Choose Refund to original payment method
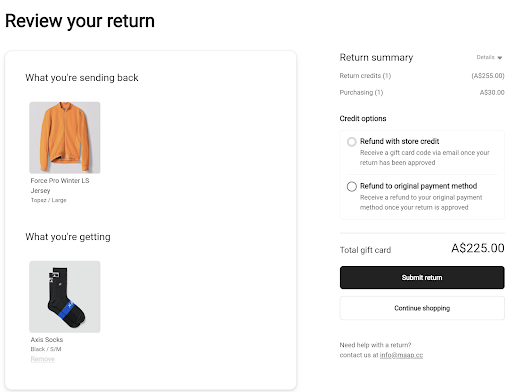Image resolution: width=512 pixels, height=392 pixels. pyautogui.click(x=352, y=186)
